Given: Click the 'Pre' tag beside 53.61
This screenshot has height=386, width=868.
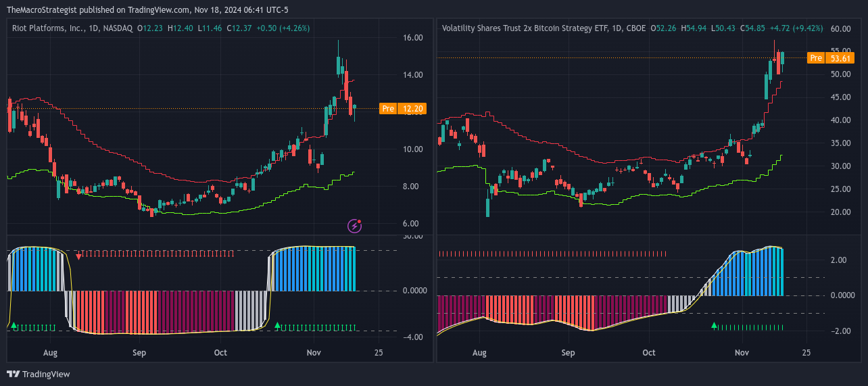Looking at the screenshot, I should [x=816, y=57].
